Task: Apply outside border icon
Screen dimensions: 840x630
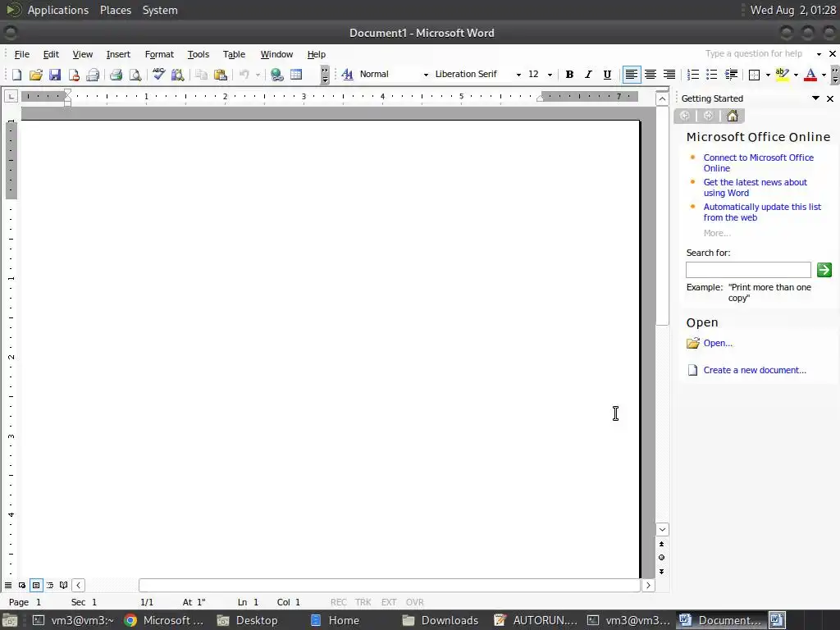Action: coord(755,75)
